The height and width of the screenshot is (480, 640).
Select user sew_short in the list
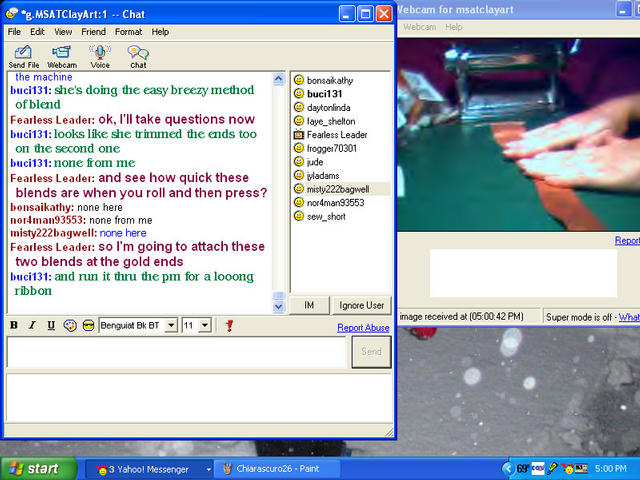[326, 216]
